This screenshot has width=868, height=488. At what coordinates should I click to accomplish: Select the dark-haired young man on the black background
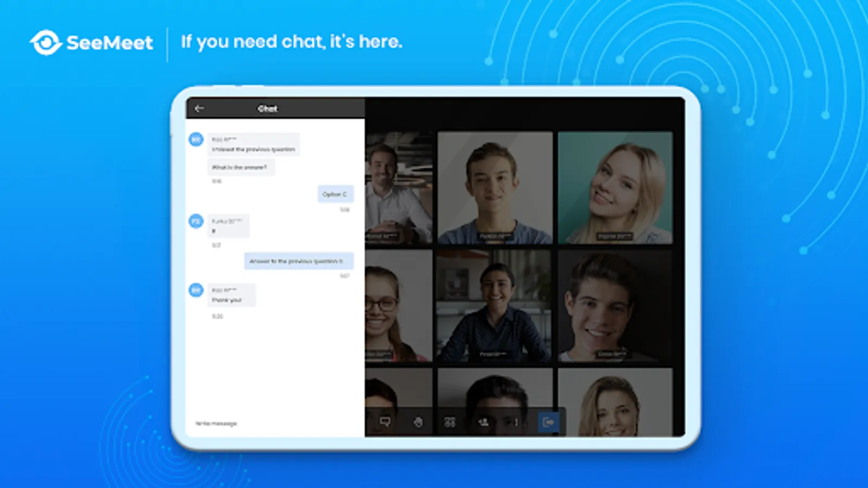coord(615,306)
